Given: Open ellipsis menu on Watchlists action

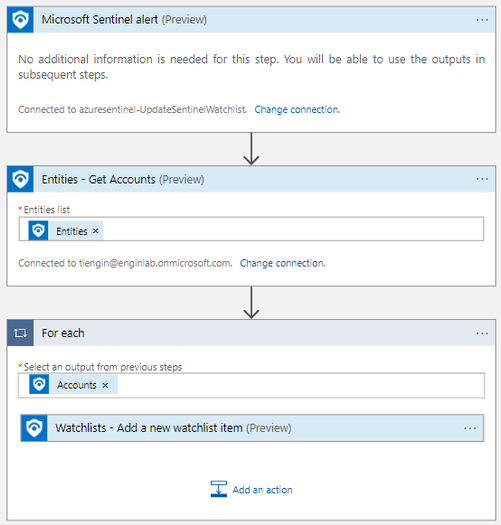Looking at the screenshot, I should pos(470,428).
